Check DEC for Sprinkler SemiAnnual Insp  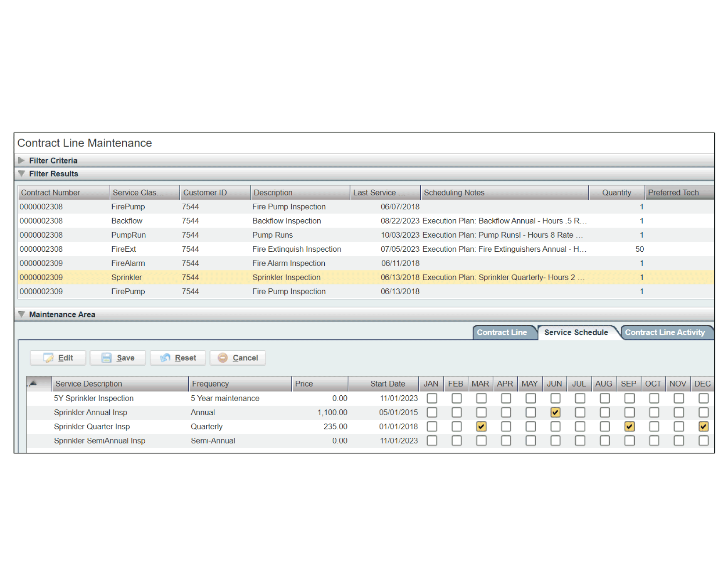pos(703,441)
